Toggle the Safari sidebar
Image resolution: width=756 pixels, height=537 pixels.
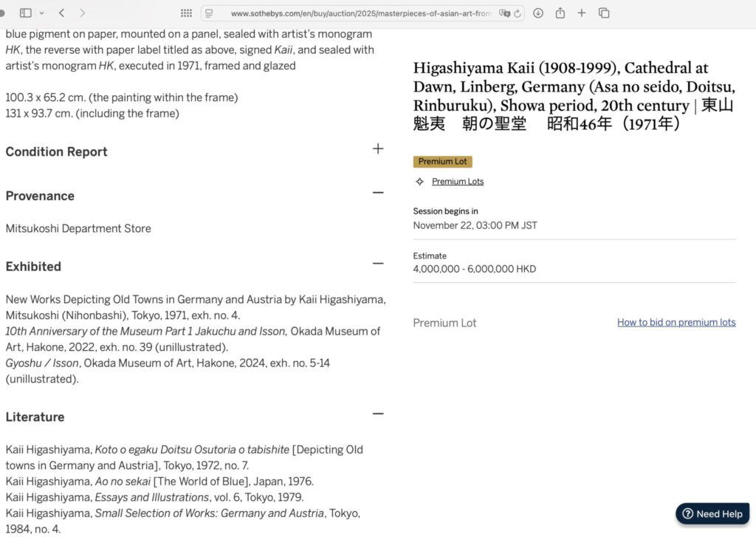coord(26,13)
